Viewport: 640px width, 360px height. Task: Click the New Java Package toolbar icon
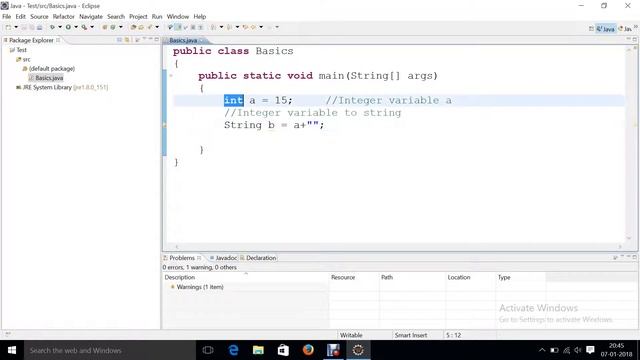(105, 27)
